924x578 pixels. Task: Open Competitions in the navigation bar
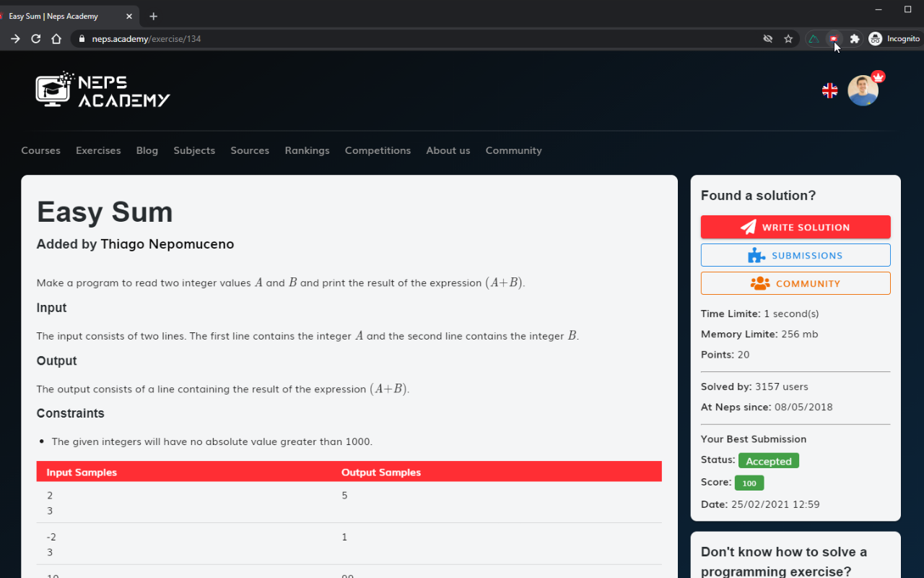click(x=378, y=150)
